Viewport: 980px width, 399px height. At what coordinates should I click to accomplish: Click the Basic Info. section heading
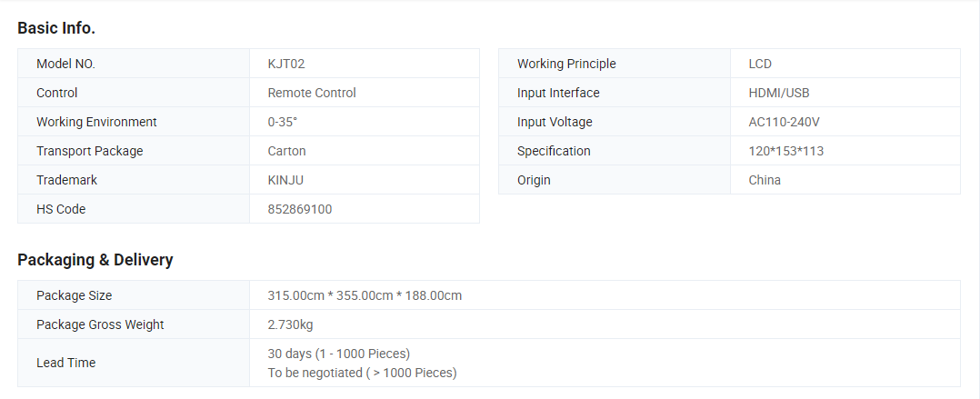[56, 28]
